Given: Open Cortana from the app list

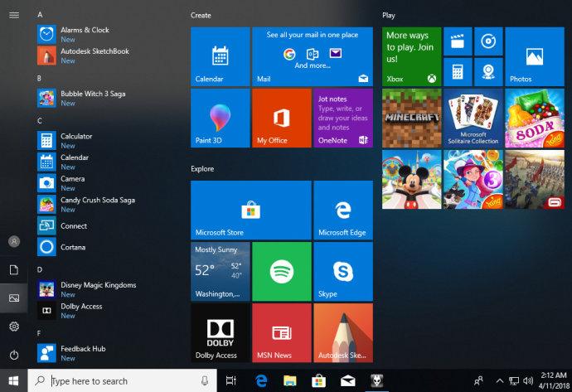Looking at the screenshot, I should click(106, 247).
